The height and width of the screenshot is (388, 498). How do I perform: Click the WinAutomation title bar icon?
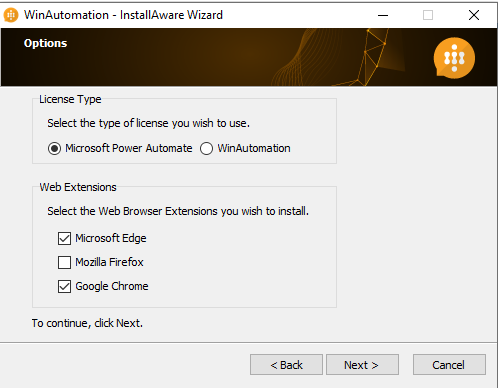(11, 15)
